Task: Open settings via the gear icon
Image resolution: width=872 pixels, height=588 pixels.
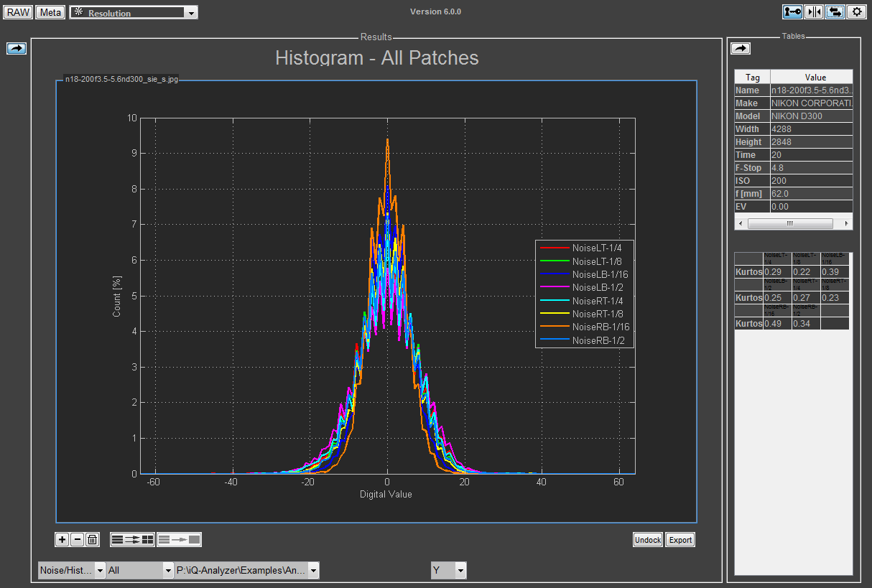Action: pos(855,11)
